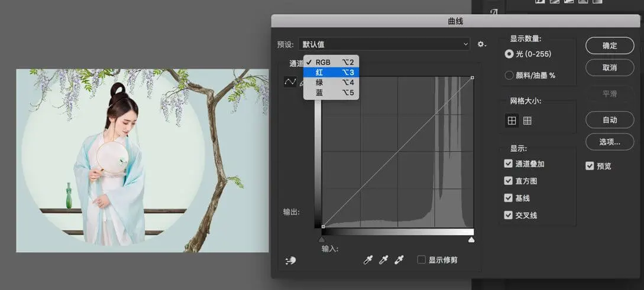
Task: Click the 输出: label
Action: pyautogui.click(x=291, y=212)
